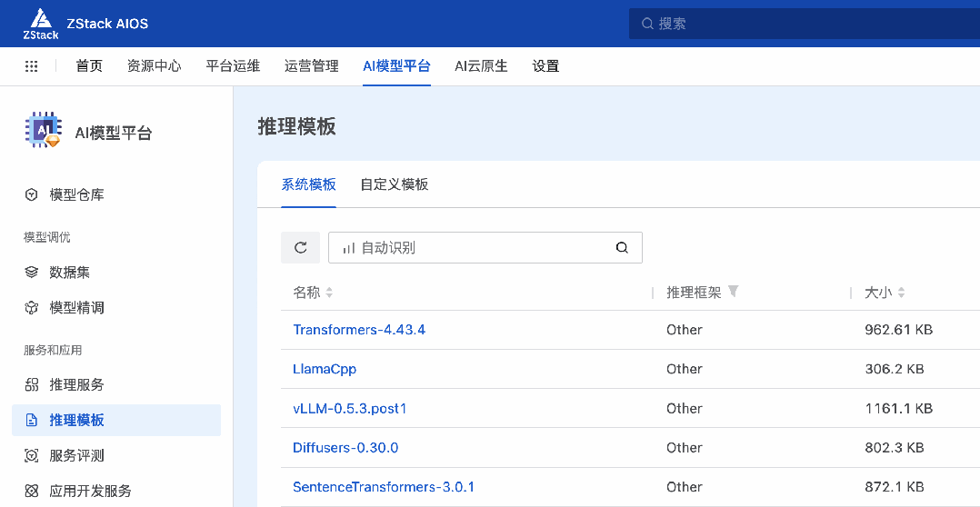Screen dimensions: 980x507
Task: Click the 模型精调 sidebar icon
Action: (x=32, y=308)
